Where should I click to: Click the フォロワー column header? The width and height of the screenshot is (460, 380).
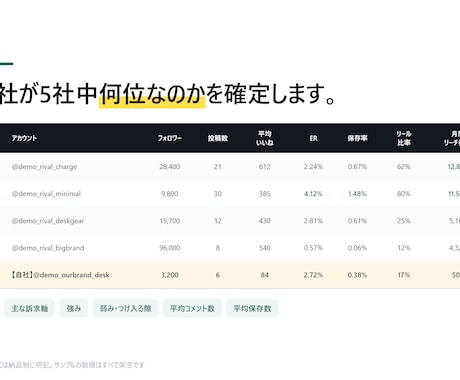tap(170, 138)
